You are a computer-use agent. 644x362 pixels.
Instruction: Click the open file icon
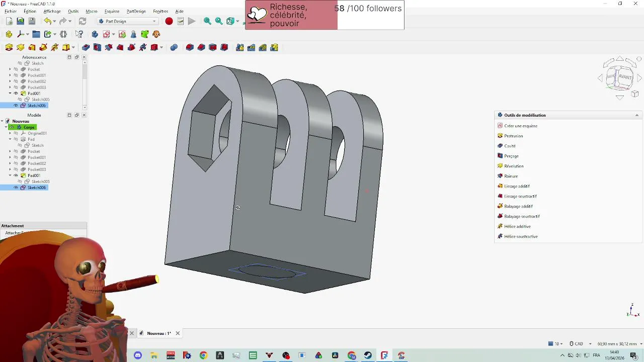coord(20,21)
